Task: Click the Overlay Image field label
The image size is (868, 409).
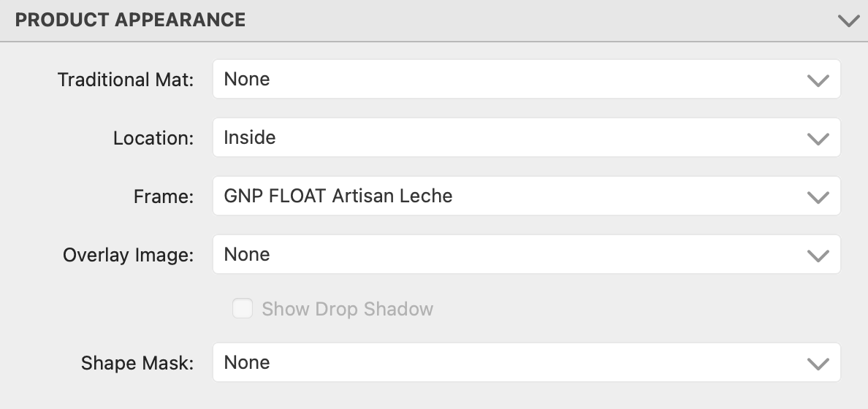Action: coord(129,255)
